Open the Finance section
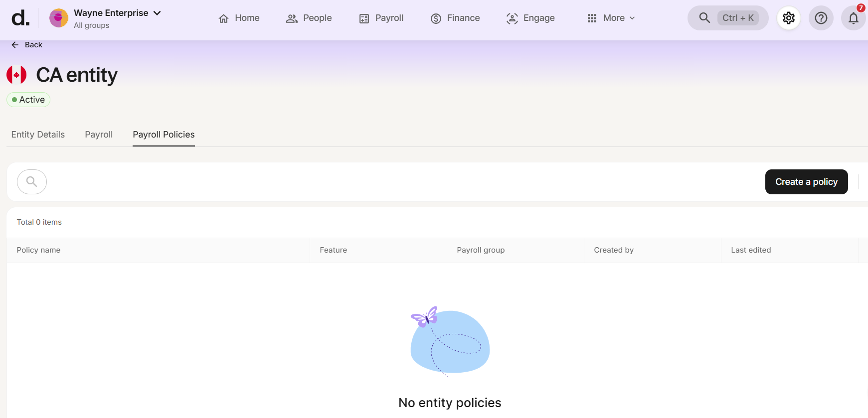 coord(455,18)
